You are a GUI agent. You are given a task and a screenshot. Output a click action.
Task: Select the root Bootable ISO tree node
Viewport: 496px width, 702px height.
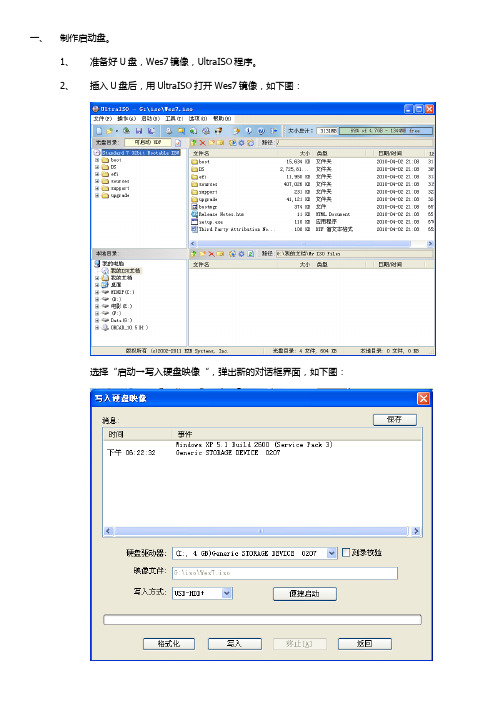[137, 153]
